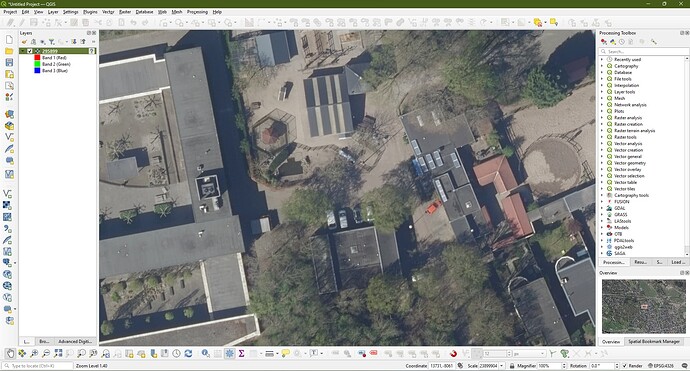Click the snapping magnet icon

pos(453,353)
